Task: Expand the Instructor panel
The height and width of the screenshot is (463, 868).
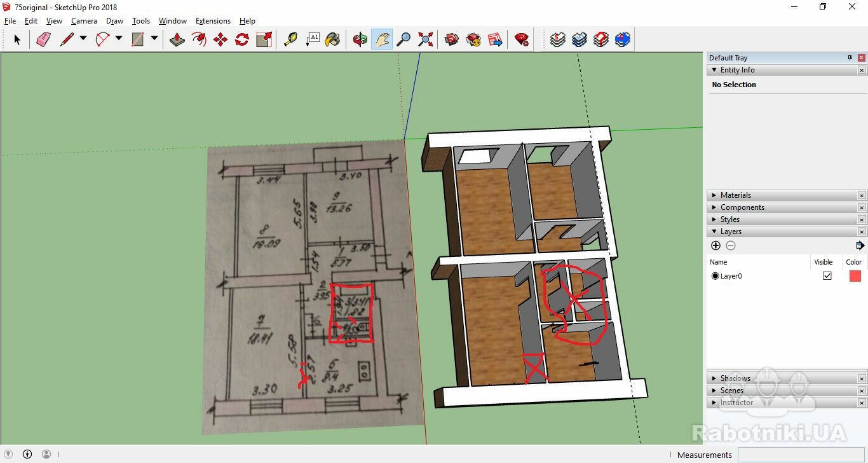Action: [714, 403]
